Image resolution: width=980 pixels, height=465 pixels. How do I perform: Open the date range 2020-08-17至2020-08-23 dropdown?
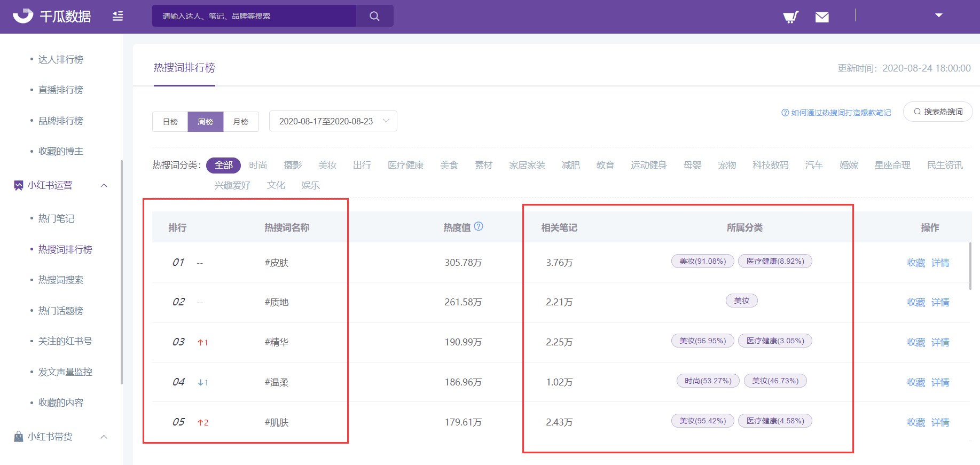pyautogui.click(x=333, y=121)
